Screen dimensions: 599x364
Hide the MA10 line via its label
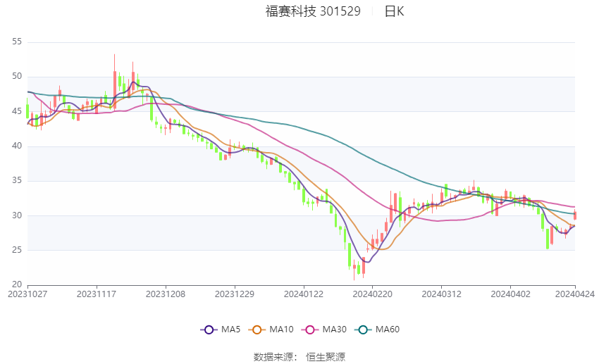click(x=282, y=330)
